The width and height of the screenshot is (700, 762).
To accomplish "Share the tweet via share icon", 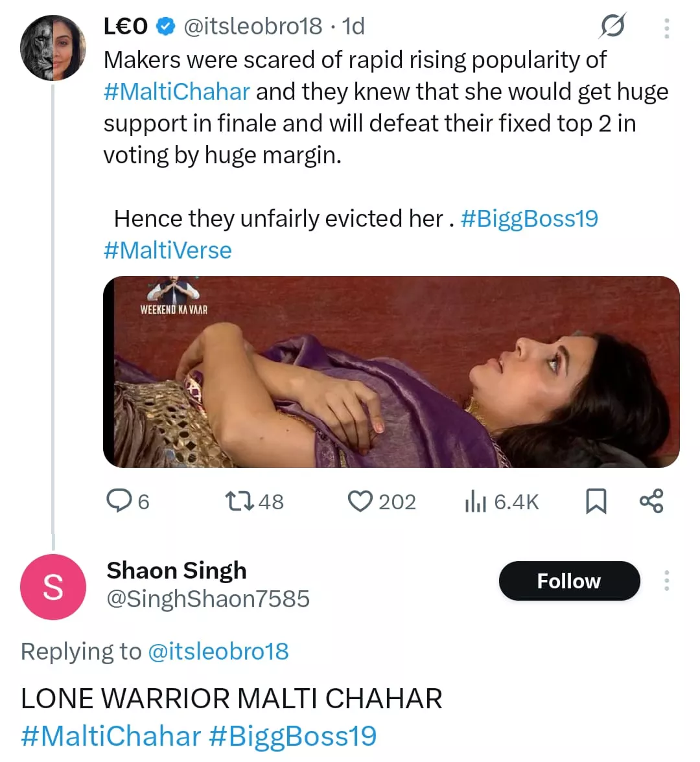I will tap(651, 501).
